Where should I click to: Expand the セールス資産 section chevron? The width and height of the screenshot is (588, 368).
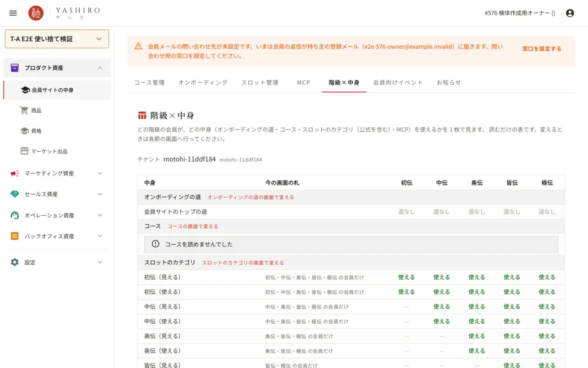click(x=100, y=194)
